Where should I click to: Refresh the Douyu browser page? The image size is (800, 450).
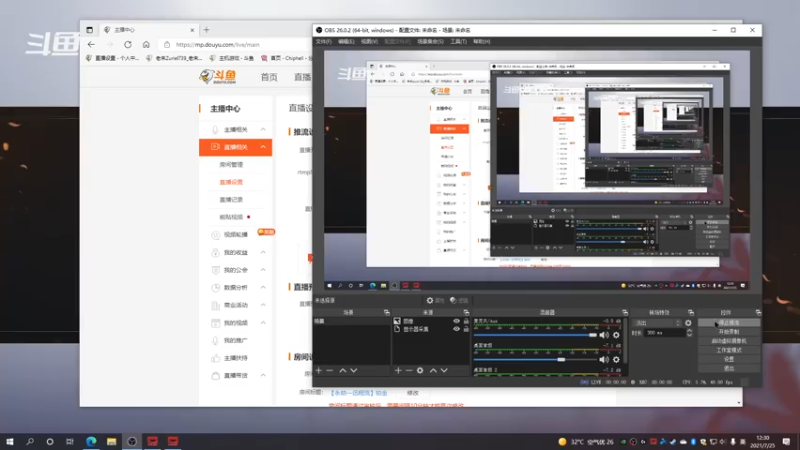[x=128, y=44]
